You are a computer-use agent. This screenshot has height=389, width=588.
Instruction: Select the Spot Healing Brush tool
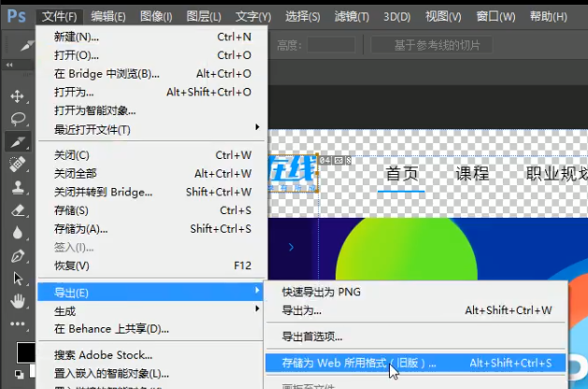click(17, 165)
